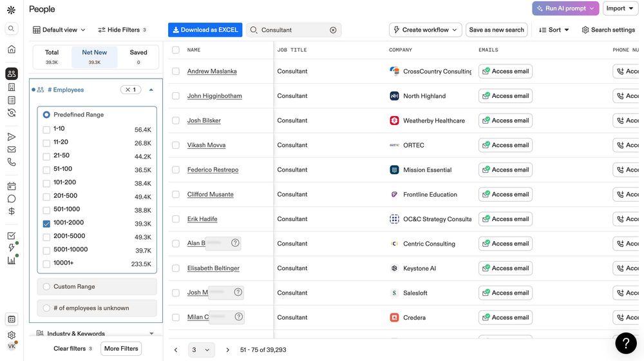
Task: Uncheck the 1001-2000 employees range
Action: [46, 224]
